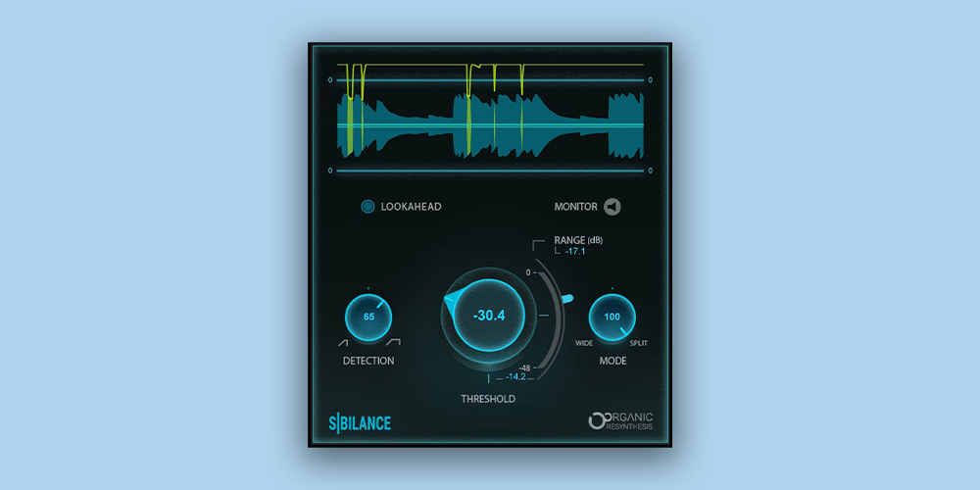Screen dimensions: 980x490
Task: Choose the band-pass detection filter icon
Action: point(393,342)
